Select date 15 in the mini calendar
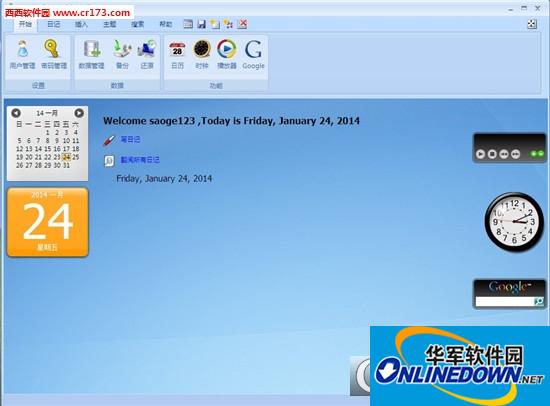 [x=48, y=149]
